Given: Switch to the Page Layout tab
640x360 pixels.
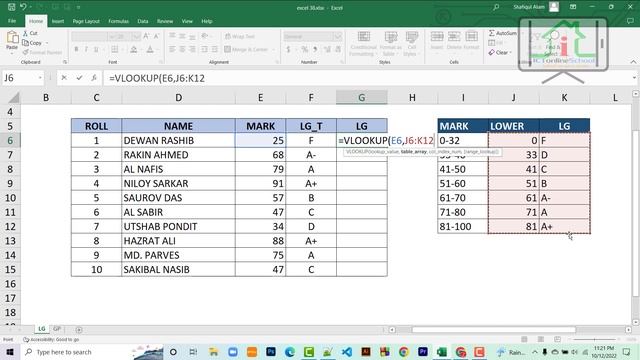Looking at the screenshot, I should 86,21.
